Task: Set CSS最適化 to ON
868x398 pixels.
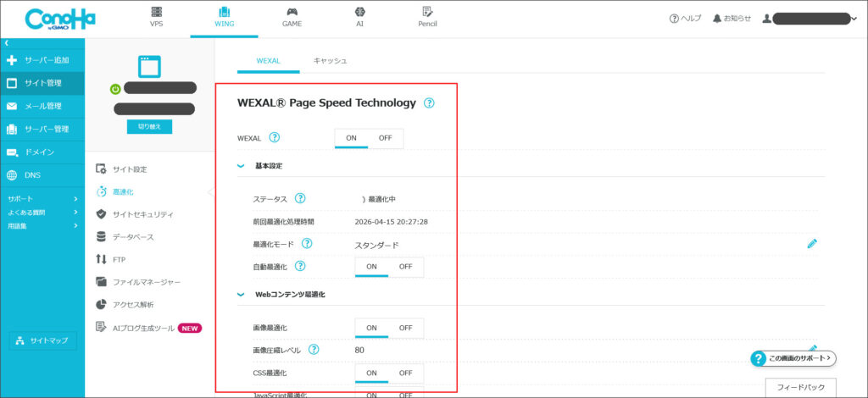Action: click(x=371, y=373)
